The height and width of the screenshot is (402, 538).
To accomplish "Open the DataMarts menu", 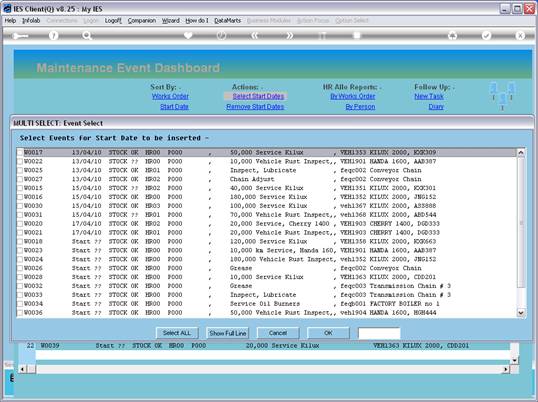I will [x=227, y=21].
